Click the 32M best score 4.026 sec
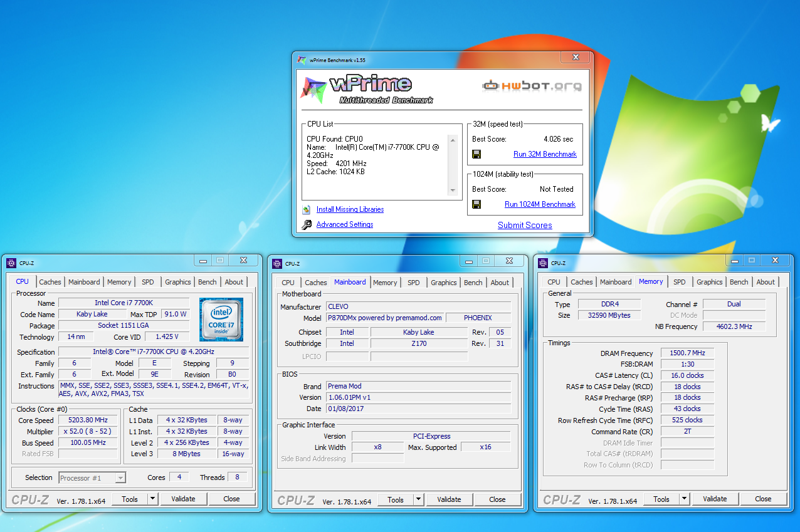 (558, 139)
